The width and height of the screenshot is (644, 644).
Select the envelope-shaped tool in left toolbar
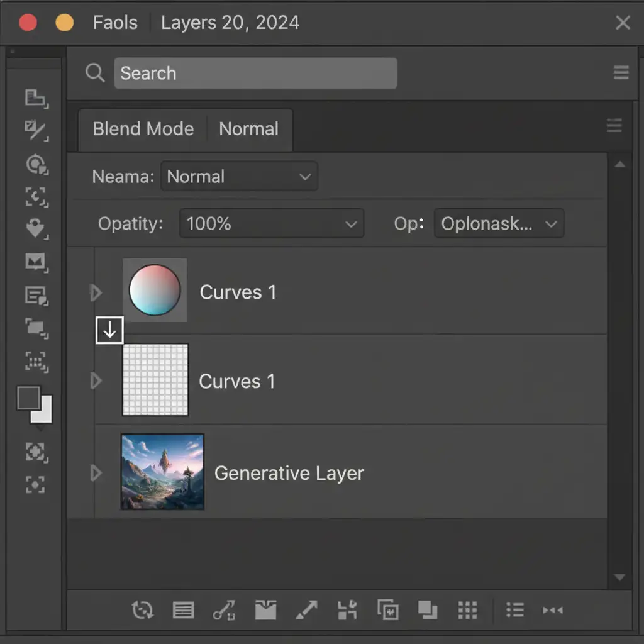tap(36, 262)
